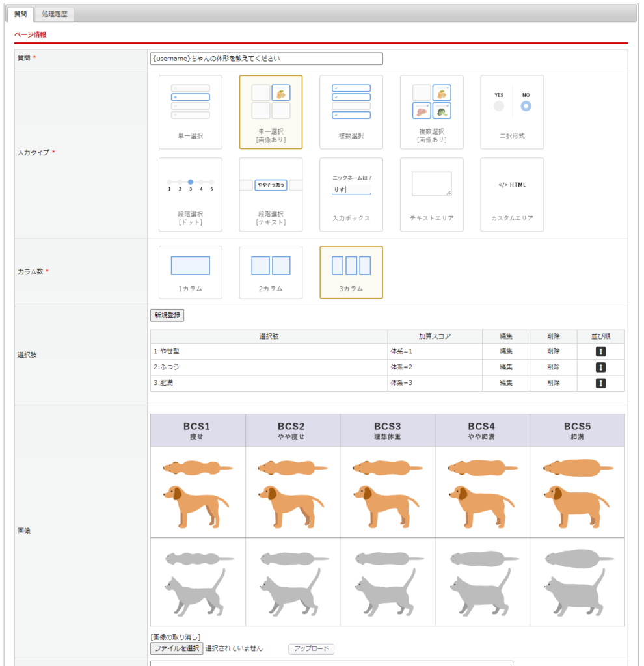Image resolution: width=644 pixels, height=666 pixels.
Task: Select the 単一選択 input type tile
Action: (190, 112)
